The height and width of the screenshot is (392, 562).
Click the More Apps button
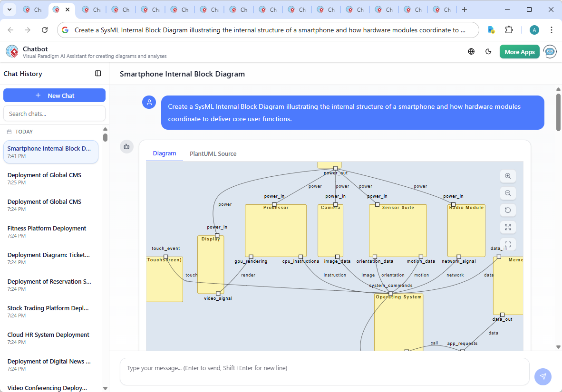click(x=519, y=51)
